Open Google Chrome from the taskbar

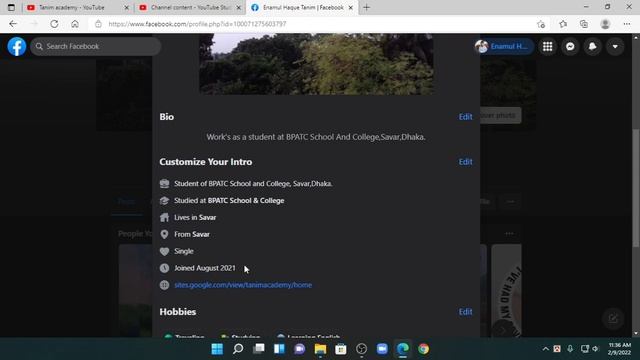point(423,349)
